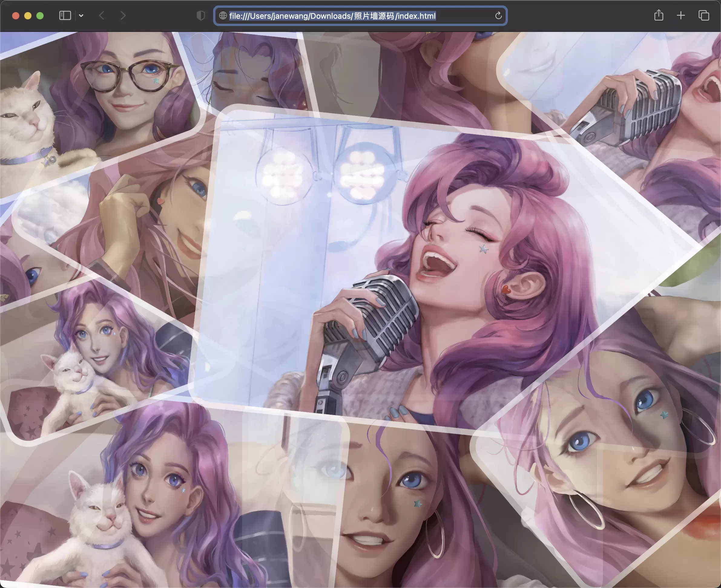Open the middle-left photo hugging the white cat
721x588 pixels.
pyautogui.click(x=95, y=359)
